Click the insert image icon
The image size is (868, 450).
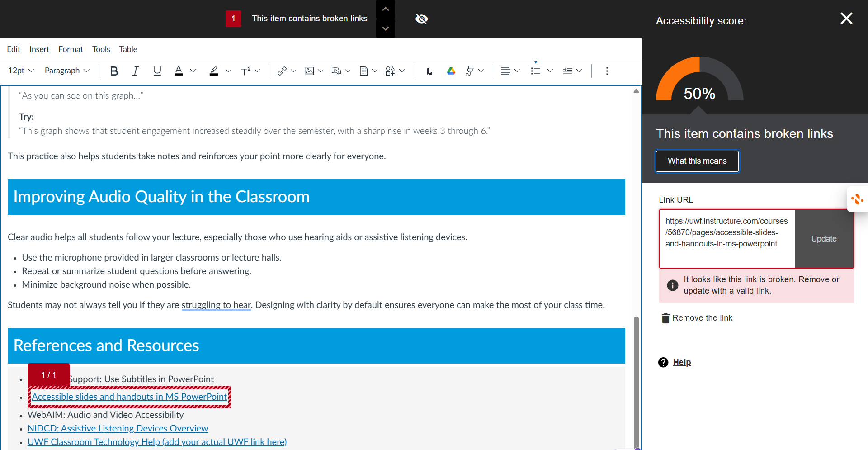pyautogui.click(x=309, y=71)
